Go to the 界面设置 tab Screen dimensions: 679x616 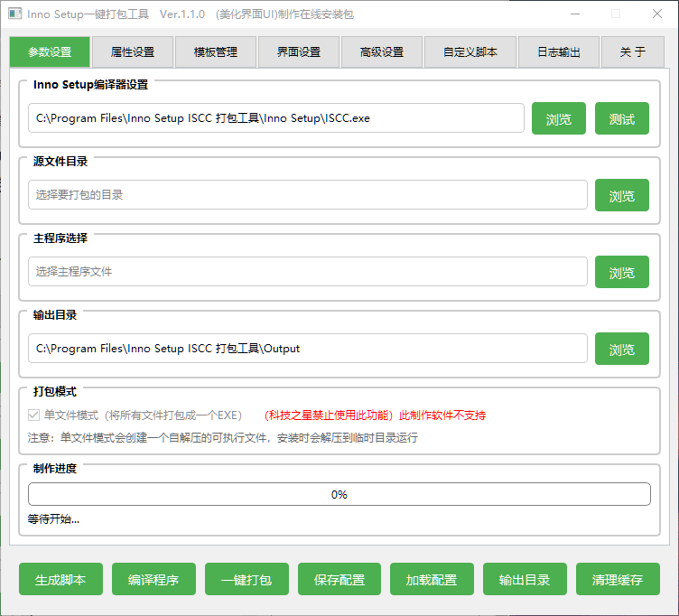coord(299,52)
